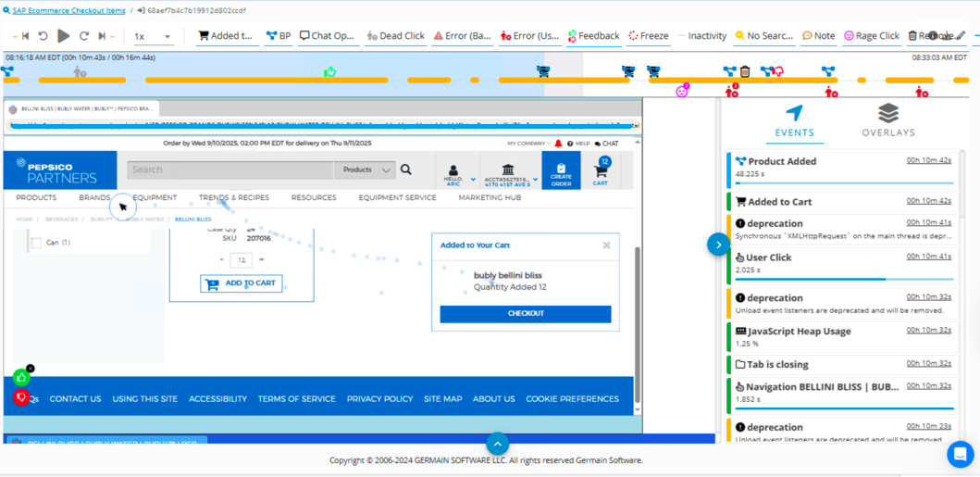
Task: Jump to the trash can timeline marker
Action: click(745, 72)
